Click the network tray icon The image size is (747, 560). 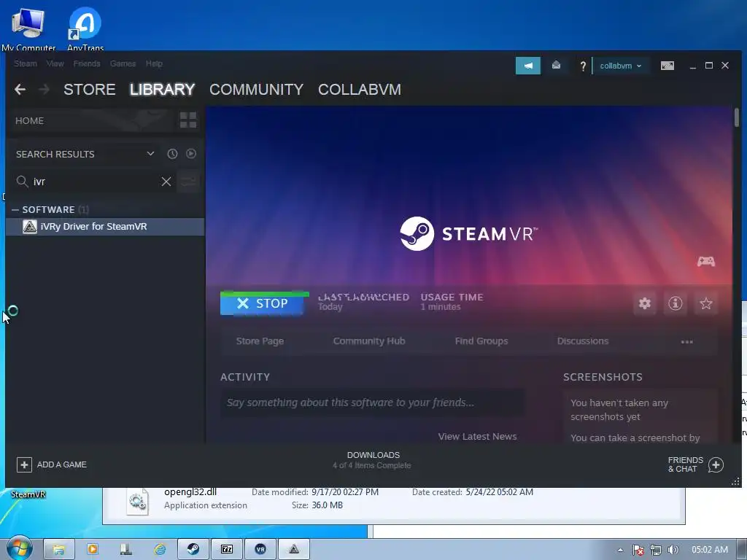(656, 550)
